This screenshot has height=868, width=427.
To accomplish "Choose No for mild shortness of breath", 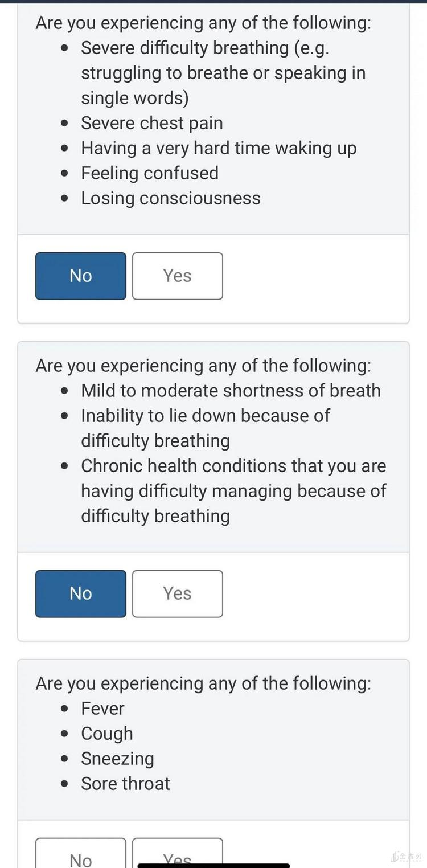I will click(81, 593).
